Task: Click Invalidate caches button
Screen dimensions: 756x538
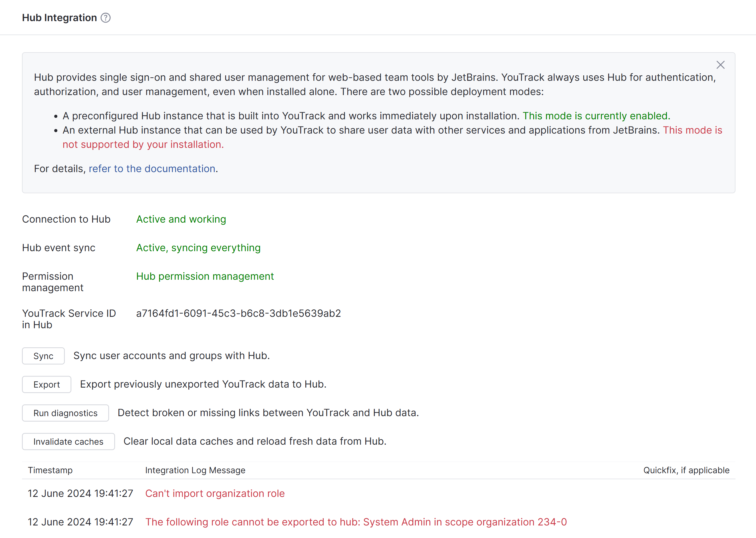Action: click(68, 441)
